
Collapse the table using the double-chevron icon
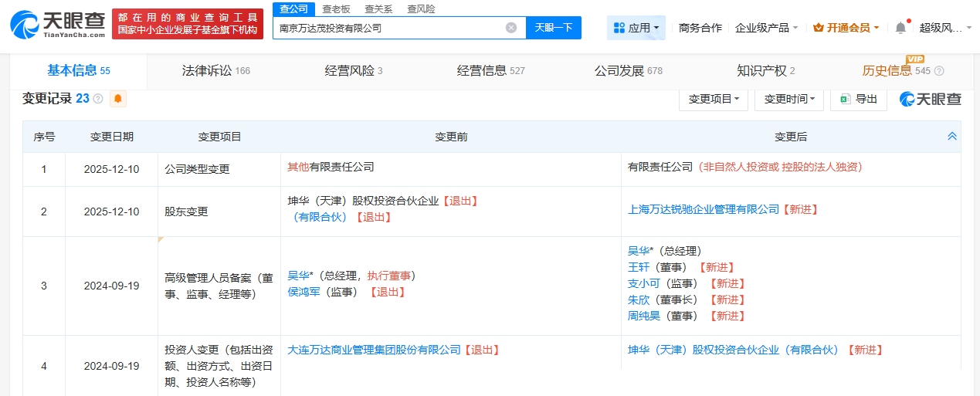click(952, 137)
